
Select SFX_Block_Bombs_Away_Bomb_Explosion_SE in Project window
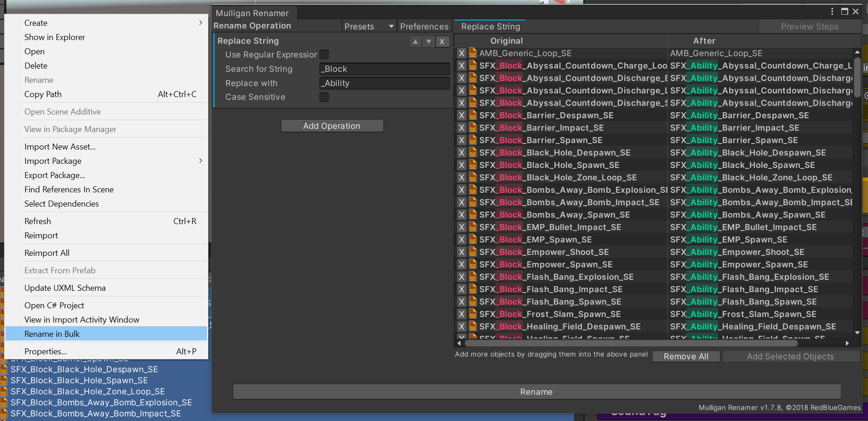[x=102, y=403]
